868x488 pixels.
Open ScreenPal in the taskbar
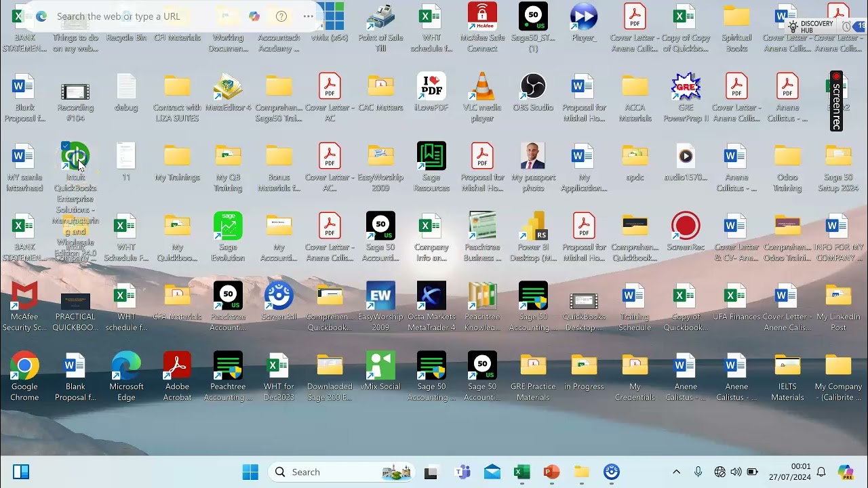coord(612,472)
